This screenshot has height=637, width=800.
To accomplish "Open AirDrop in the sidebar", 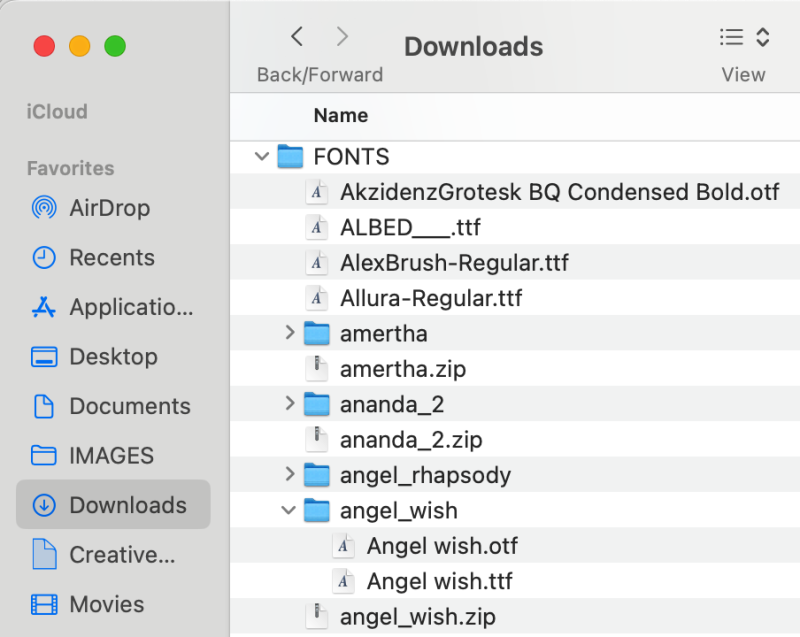I will 108,208.
